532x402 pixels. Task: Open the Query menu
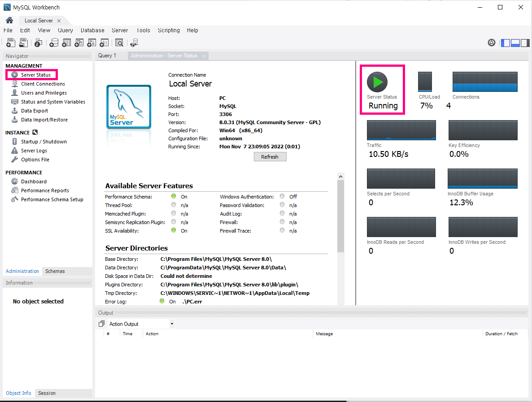tap(65, 30)
